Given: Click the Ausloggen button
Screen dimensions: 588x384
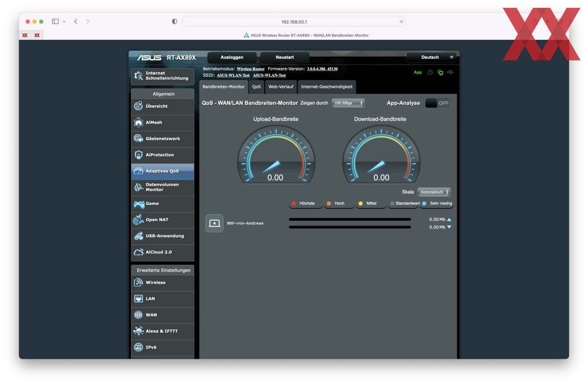Looking at the screenshot, I should tap(232, 57).
